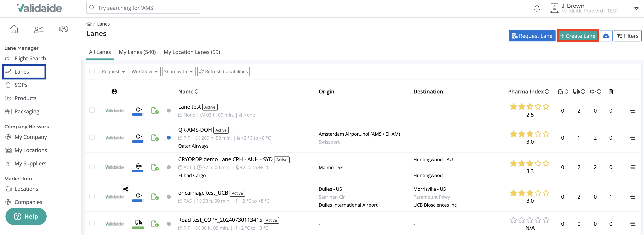644x235 pixels.
Task: Click the CRYOPDP 3.3 star rating
Action: tap(529, 164)
